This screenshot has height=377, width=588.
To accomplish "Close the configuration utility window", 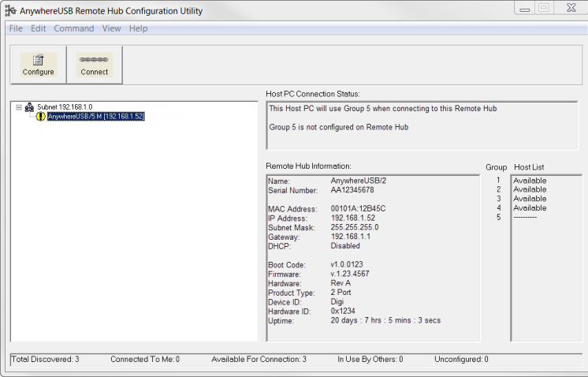I will (571, 8).
